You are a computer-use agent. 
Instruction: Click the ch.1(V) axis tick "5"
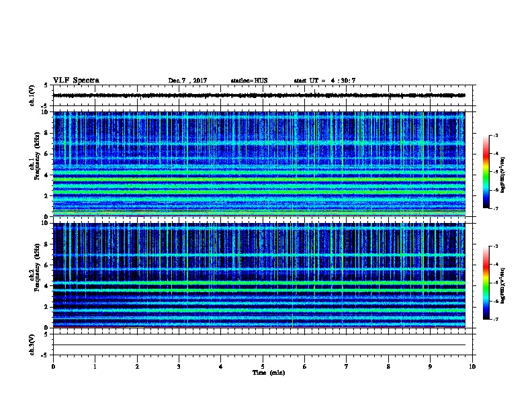[x=46, y=85]
